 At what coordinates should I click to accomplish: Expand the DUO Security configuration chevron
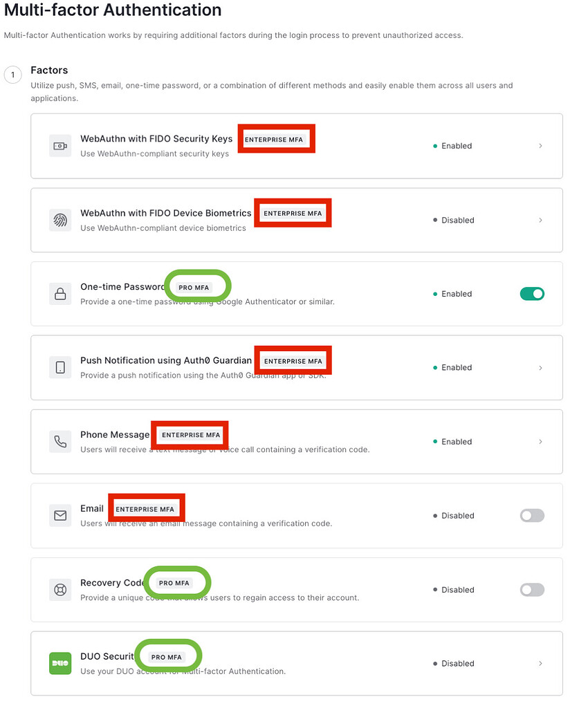tap(541, 663)
